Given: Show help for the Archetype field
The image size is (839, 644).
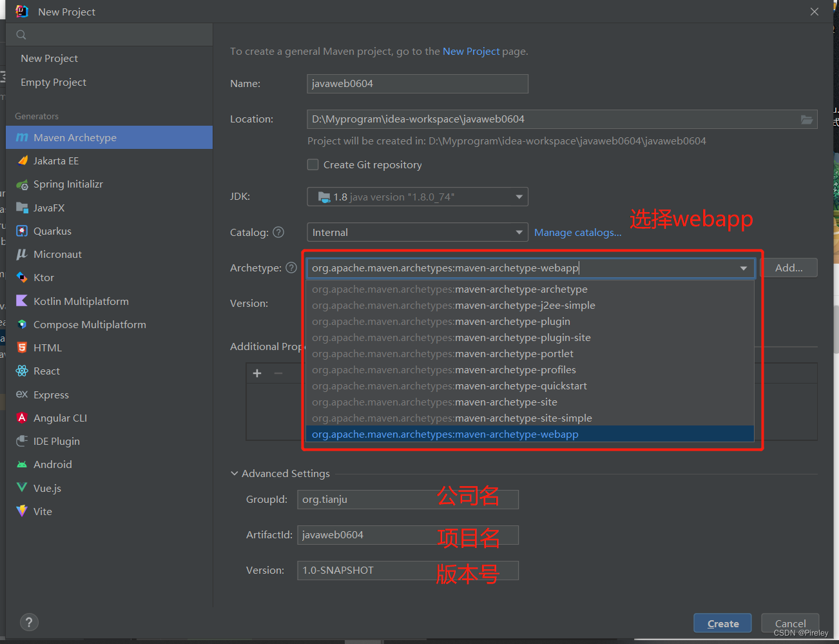Looking at the screenshot, I should (291, 268).
